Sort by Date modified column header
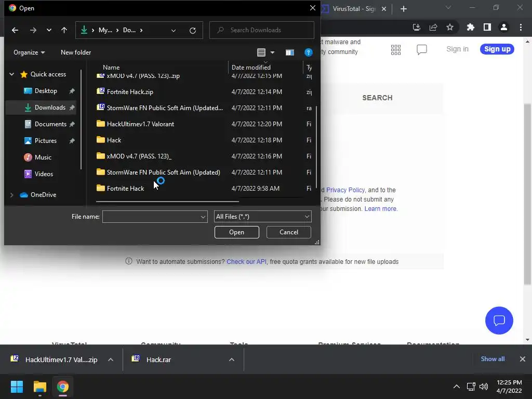 click(251, 67)
